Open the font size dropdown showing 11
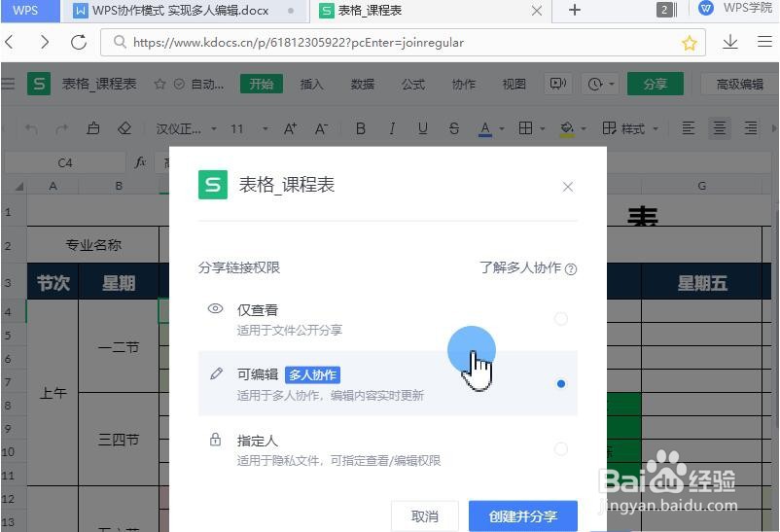Viewport: 780px width, 532px height. [249, 129]
